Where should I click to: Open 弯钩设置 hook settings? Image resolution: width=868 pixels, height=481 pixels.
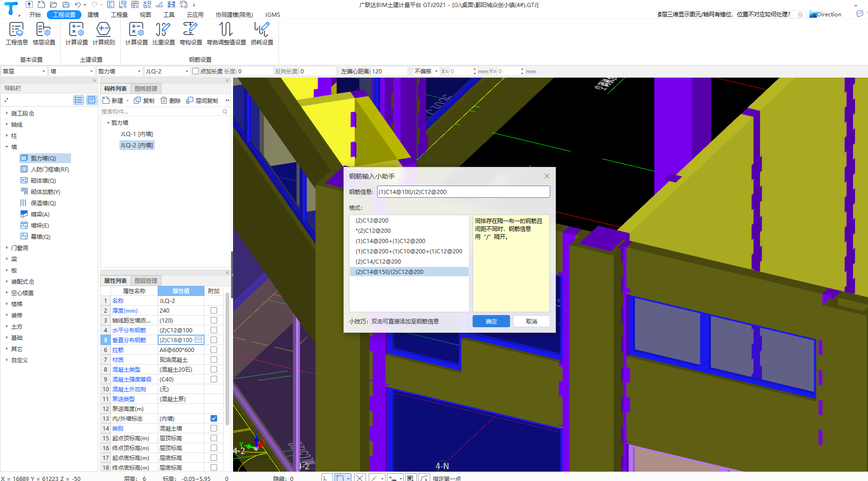point(190,34)
